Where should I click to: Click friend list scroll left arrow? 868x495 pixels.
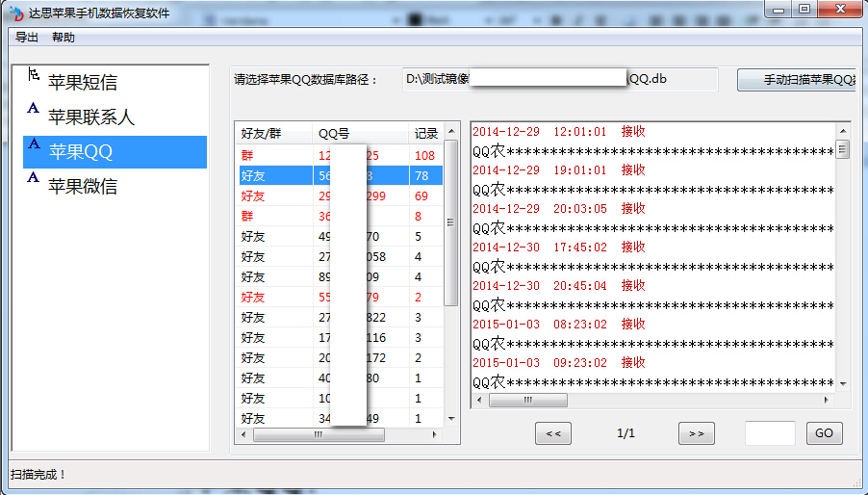[x=243, y=435]
